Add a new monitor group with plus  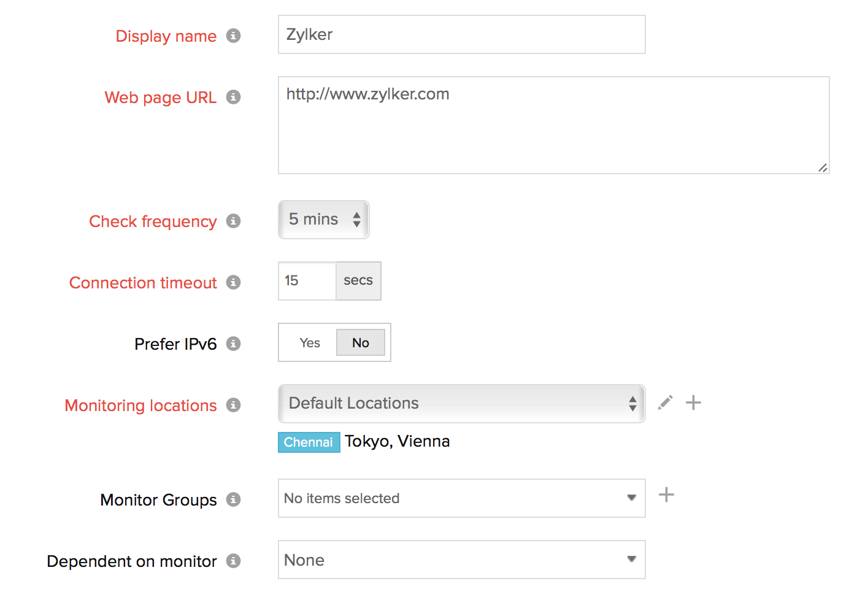click(666, 495)
